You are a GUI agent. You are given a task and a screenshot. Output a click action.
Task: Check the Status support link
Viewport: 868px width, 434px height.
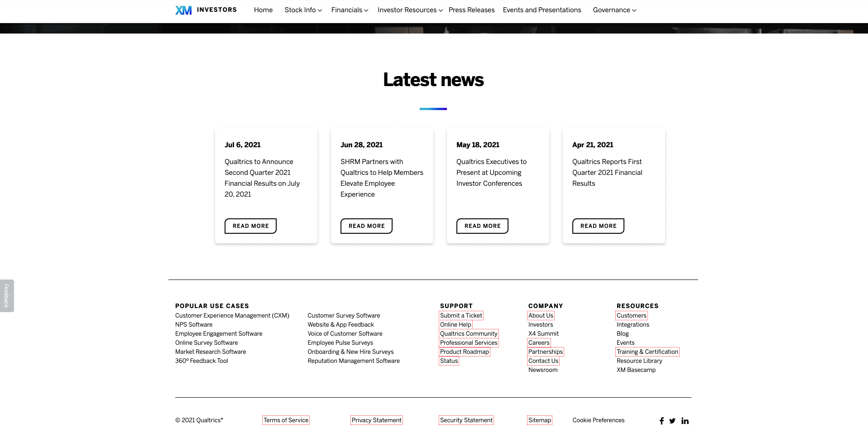tap(449, 361)
